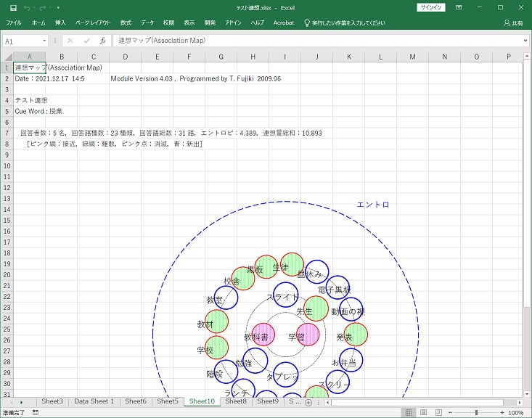Click the Undo arrow icon
Viewport: 532px width, 418px height.
[28, 7]
